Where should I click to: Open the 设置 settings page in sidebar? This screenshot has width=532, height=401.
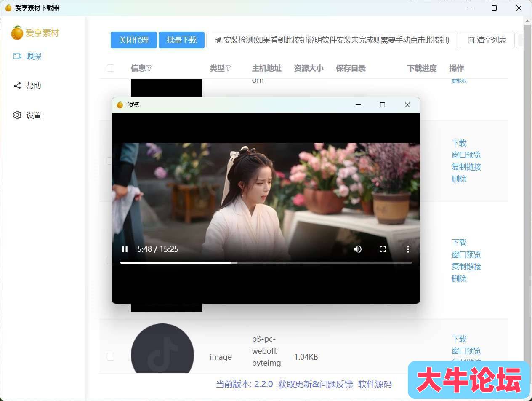click(x=27, y=115)
